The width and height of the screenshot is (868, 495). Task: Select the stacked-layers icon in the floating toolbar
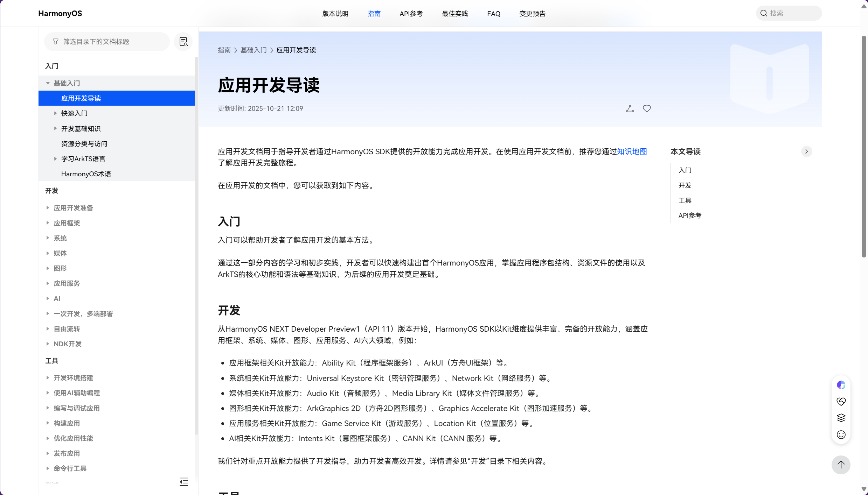coord(841,418)
